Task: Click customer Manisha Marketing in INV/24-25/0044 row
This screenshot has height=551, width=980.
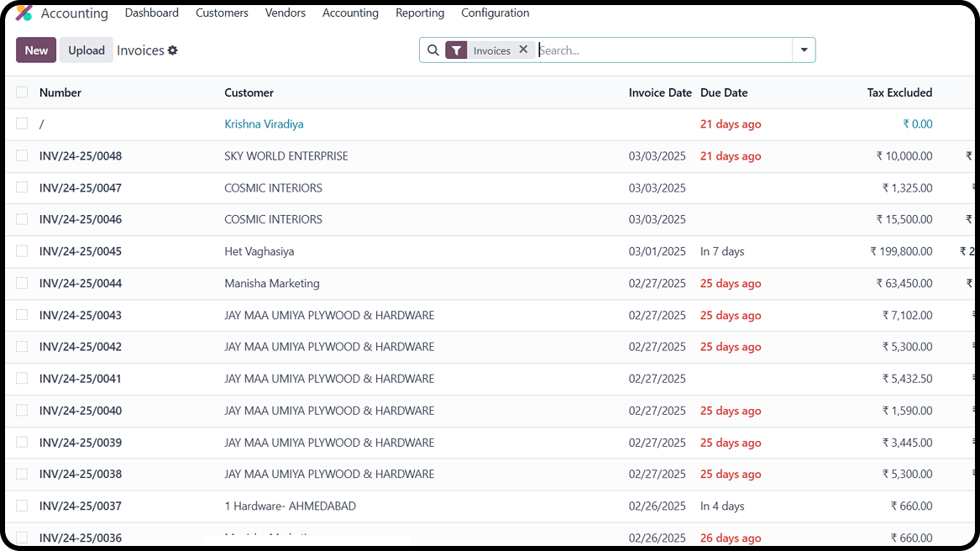Action: click(272, 283)
